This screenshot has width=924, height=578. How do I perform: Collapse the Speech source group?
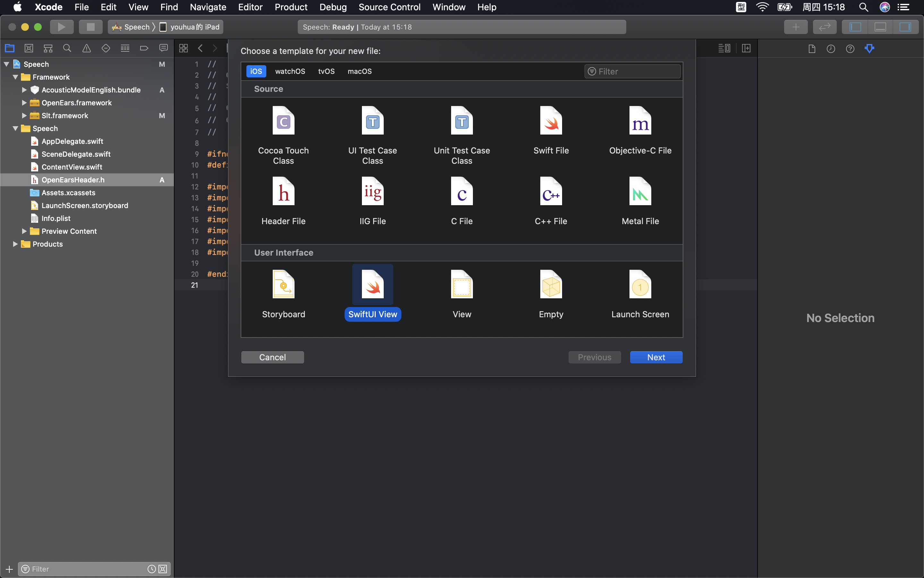(16, 128)
